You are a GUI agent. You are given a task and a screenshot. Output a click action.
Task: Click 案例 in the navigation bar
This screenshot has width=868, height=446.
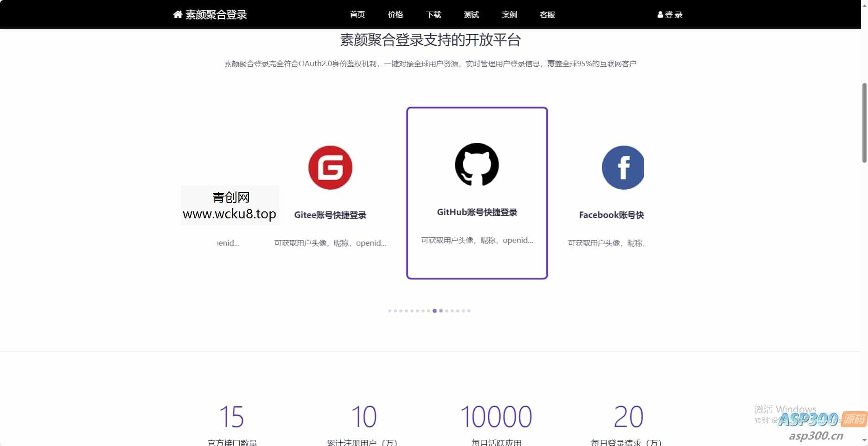pos(509,14)
